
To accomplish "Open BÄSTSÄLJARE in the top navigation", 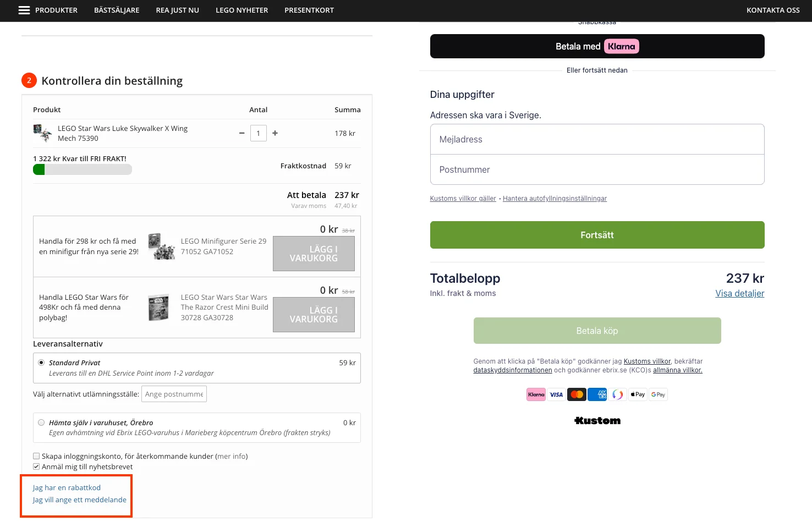I will point(117,10).
